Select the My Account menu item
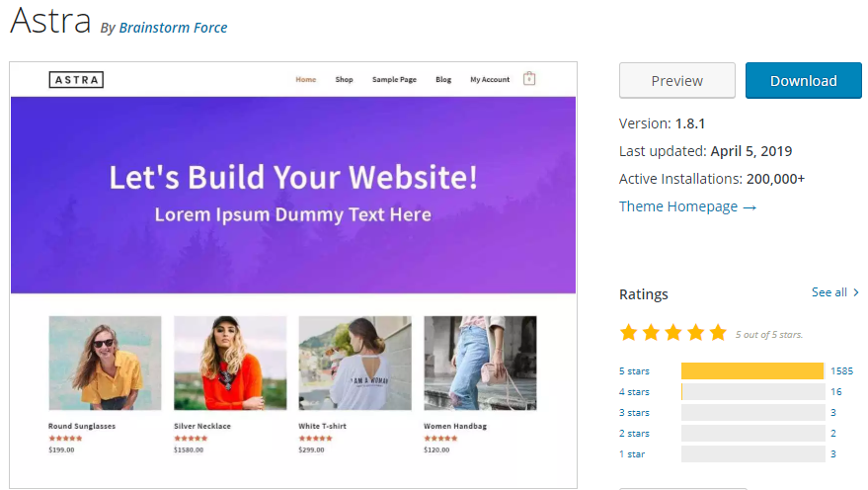The image size is (868, 490). [490, 80]
